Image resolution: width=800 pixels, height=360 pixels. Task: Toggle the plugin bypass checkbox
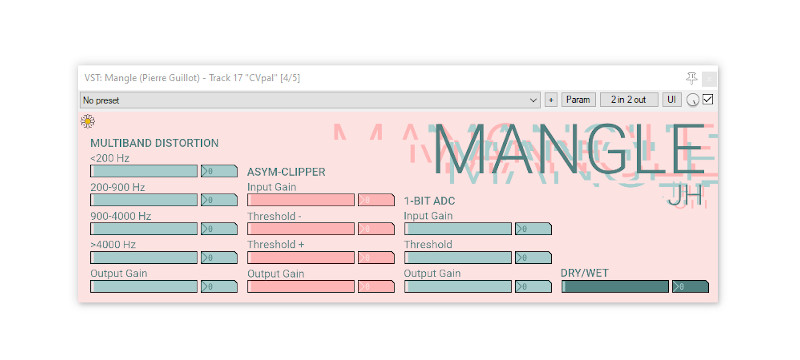click(708, 99)
